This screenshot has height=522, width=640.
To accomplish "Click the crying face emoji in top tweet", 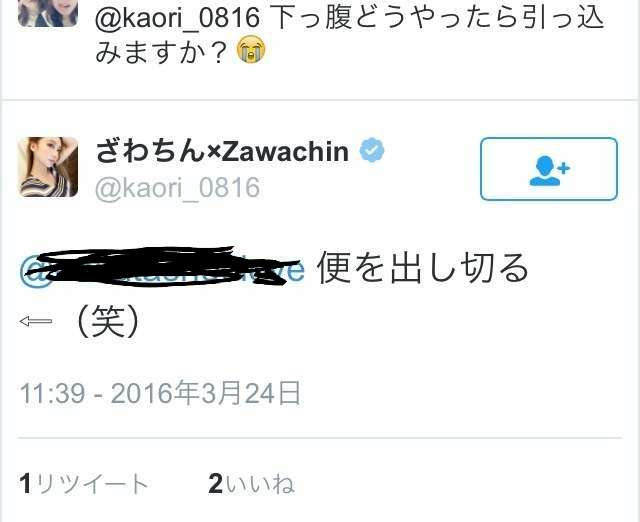I will (x=251, y=49).
